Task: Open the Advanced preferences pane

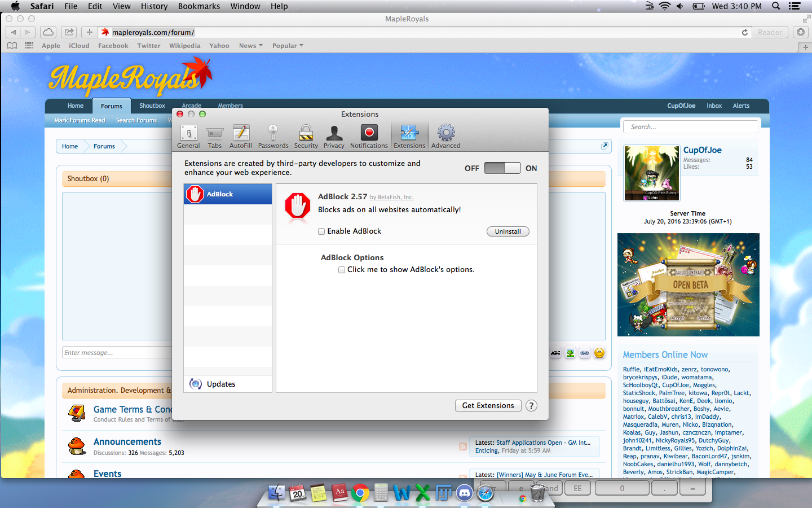Action: tap(446, 137)
